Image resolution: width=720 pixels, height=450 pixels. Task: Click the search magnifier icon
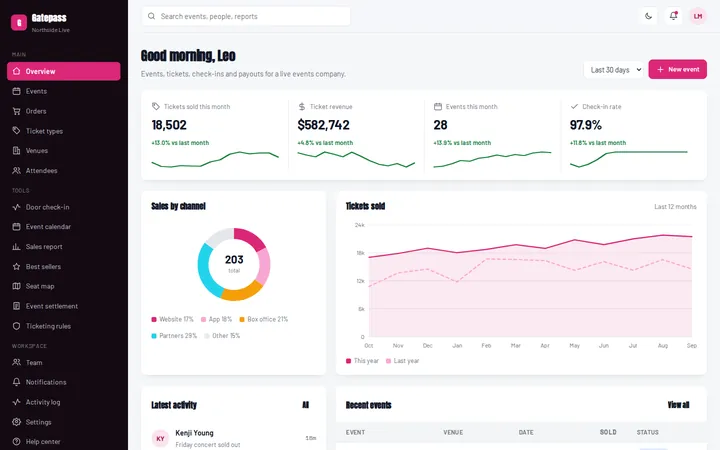pyautogui.click(x=151, y=16)
